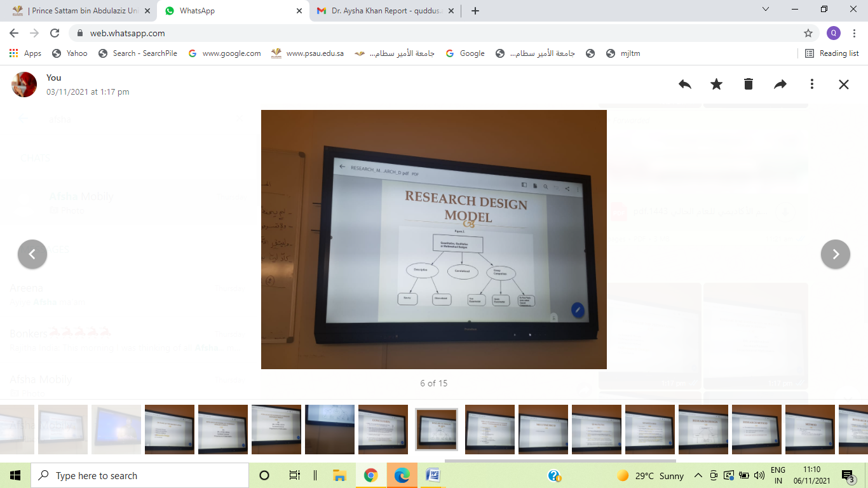Open the Reading list panel
This screenshot has width=868, height=488.
(832, 53)
